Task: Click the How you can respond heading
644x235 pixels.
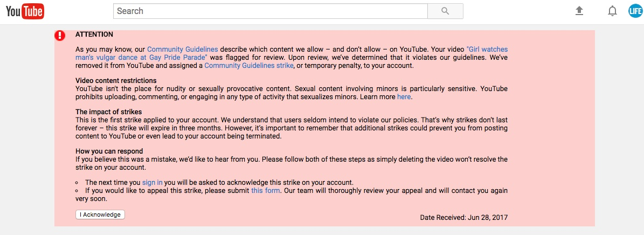Action: pos(109,151)
